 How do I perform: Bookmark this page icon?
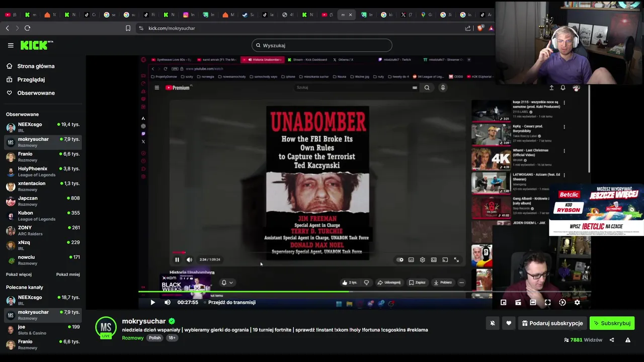128,28
